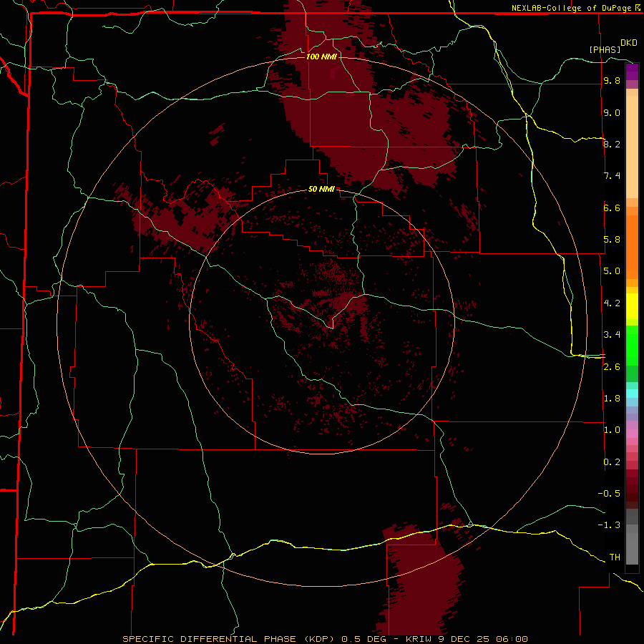Click the 2.6 scale label

pos(612,367)
